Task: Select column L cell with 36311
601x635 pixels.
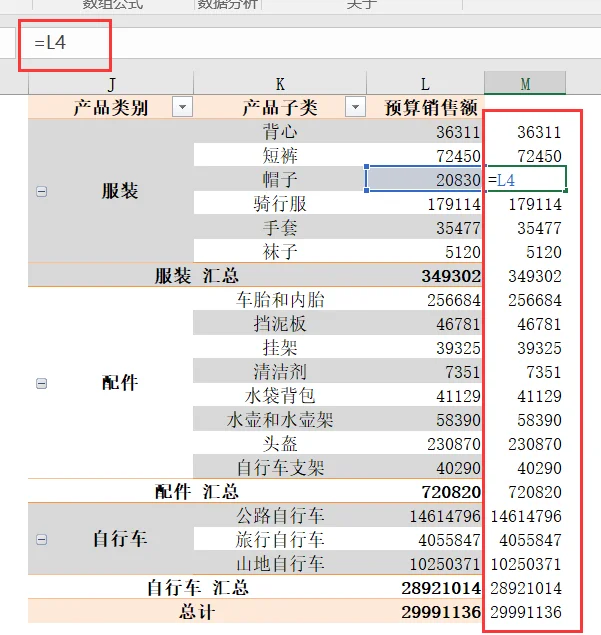Action: coord(425,132)
